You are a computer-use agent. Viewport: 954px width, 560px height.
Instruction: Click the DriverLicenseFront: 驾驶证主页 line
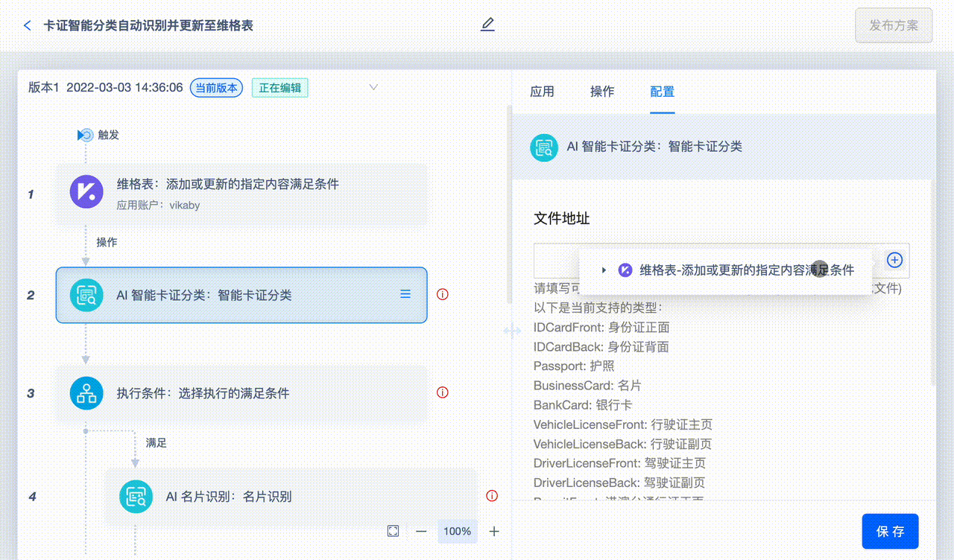pyautogui.click(x=619, y=463)
